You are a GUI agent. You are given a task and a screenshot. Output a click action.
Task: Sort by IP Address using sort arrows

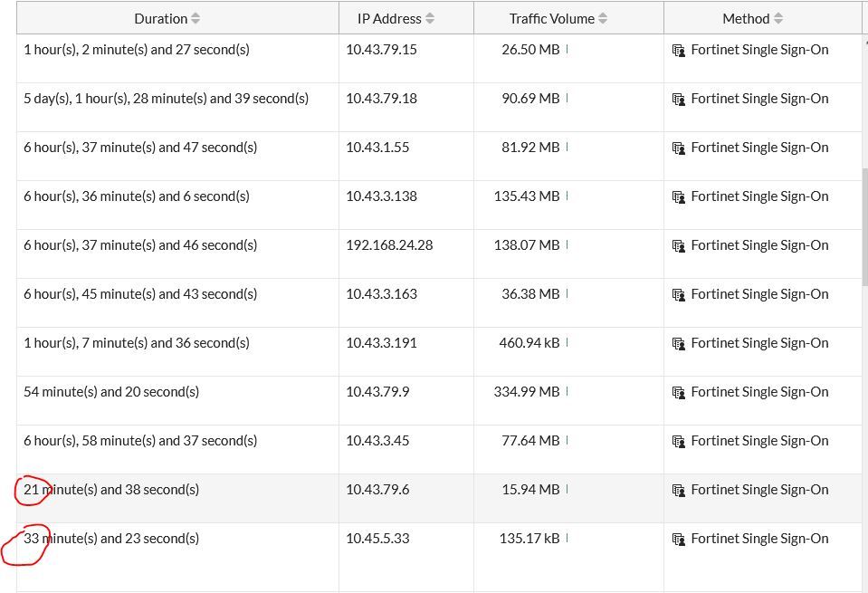click(430, 19)
